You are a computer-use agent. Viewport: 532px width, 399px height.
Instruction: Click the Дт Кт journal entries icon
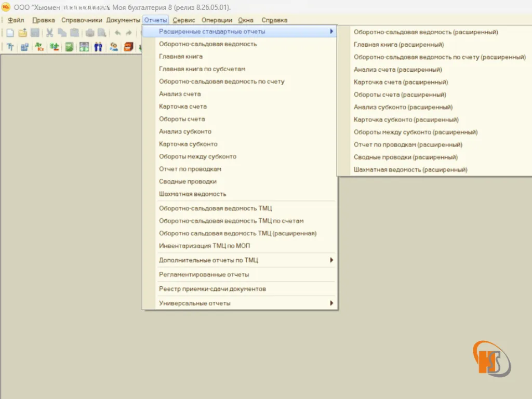click(39, 47)
